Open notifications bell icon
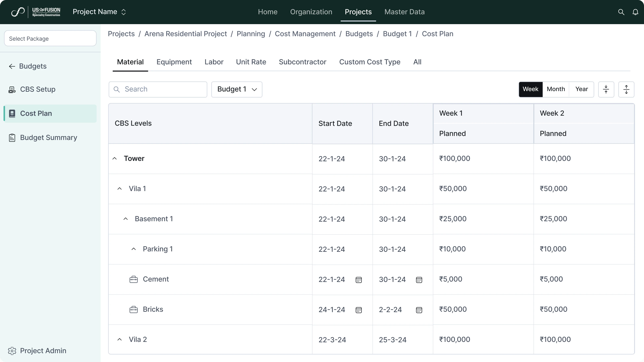Image resolution: width=644 pixels, height=362 pixels. click(635, 12)
